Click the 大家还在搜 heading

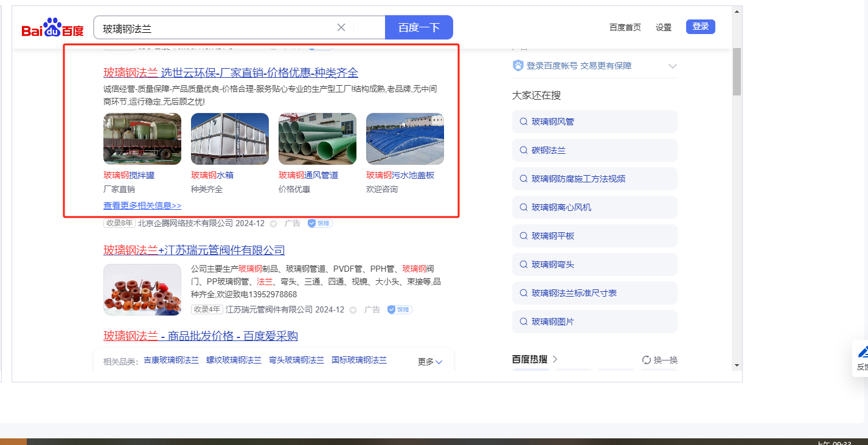point(536,95)
